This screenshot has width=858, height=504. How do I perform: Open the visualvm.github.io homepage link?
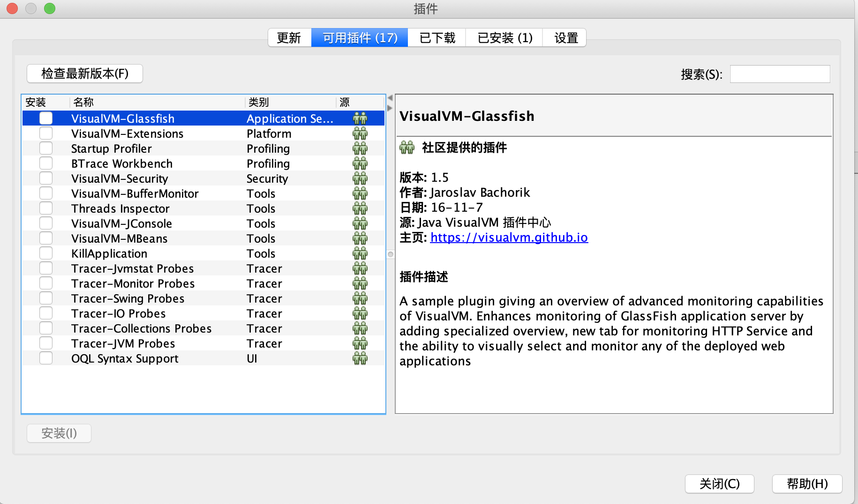click(x=509, y=237)
